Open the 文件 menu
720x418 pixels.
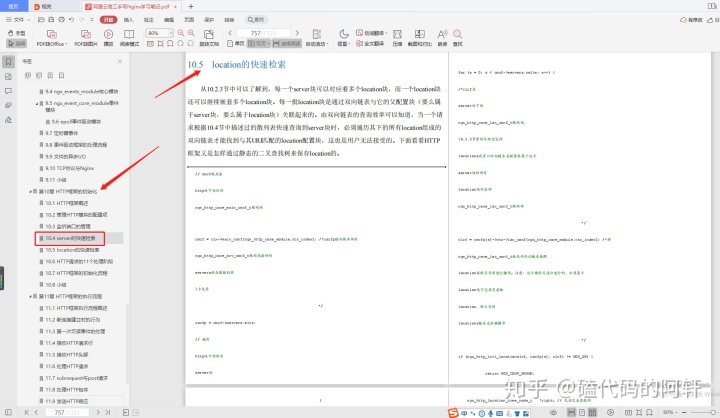point(18,20)
